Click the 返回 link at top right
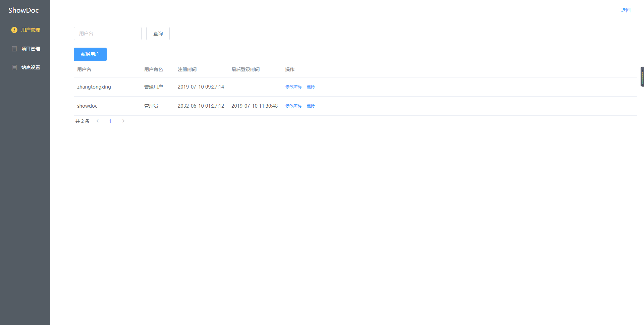 coord(626,10)
